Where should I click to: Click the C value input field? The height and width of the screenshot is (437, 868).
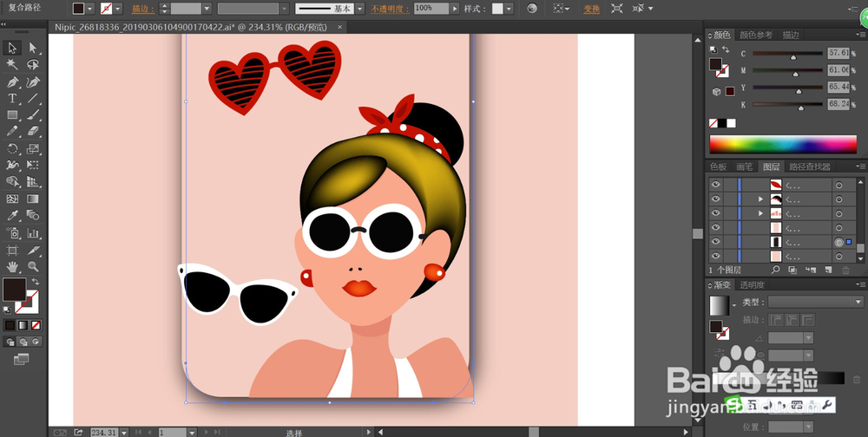point(838,54)
